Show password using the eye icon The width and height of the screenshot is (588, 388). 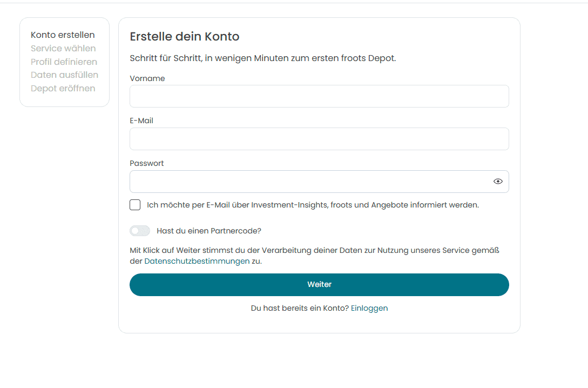click(498, 182)
